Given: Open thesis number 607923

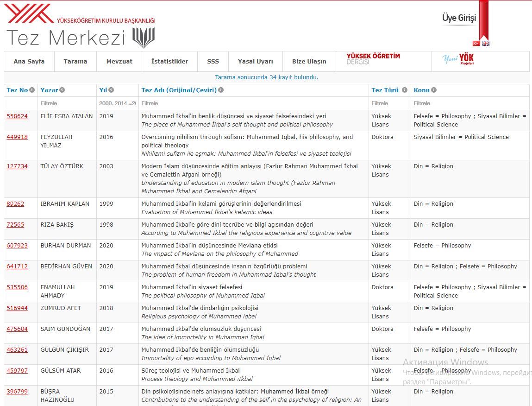Looking at the screenshot, I should click(x=17, y=246).
